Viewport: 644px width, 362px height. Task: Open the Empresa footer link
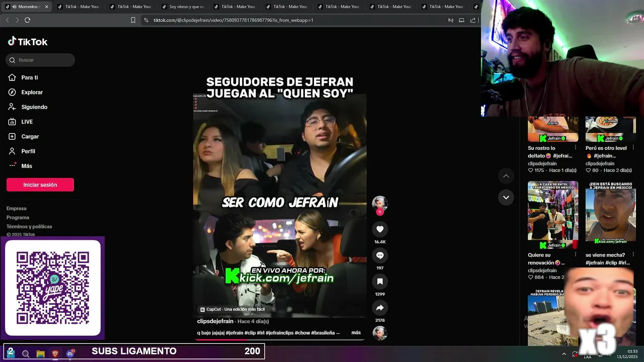17,208
